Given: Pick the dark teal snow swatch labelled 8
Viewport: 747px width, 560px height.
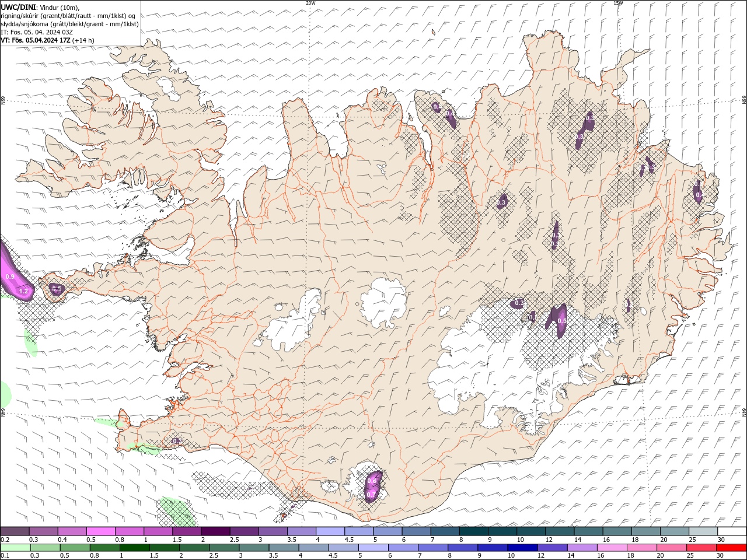Looking at the screenshot, I should click(x=474, y=531).
